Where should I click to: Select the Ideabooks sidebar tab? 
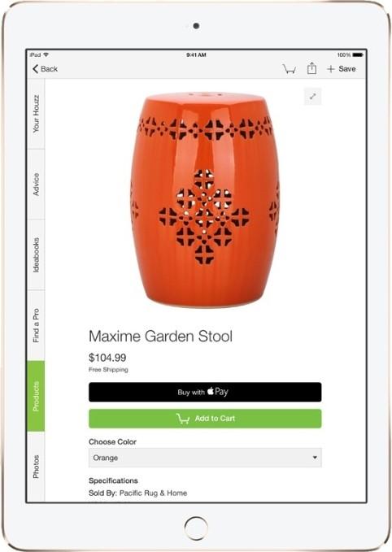tap(36, 255)
